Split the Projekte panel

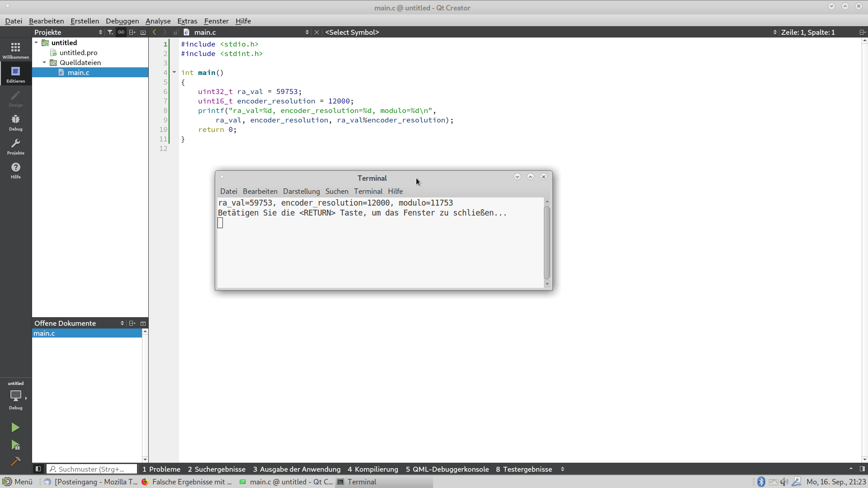132,32
